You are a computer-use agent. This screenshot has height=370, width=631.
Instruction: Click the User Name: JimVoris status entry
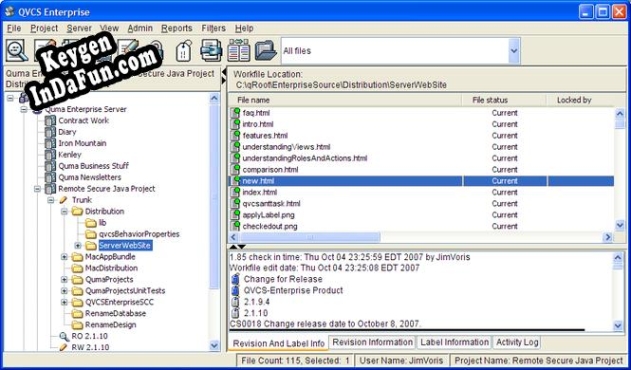click(x=401, y=361)
